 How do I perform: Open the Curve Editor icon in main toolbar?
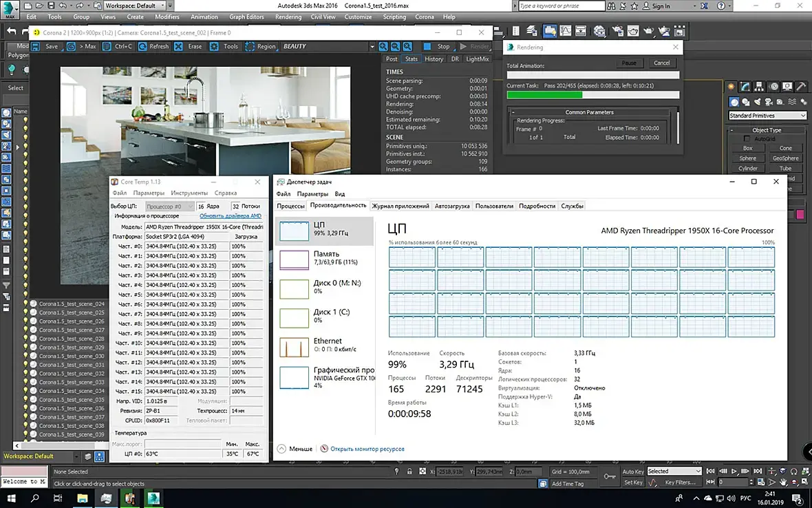coord(564,31)
